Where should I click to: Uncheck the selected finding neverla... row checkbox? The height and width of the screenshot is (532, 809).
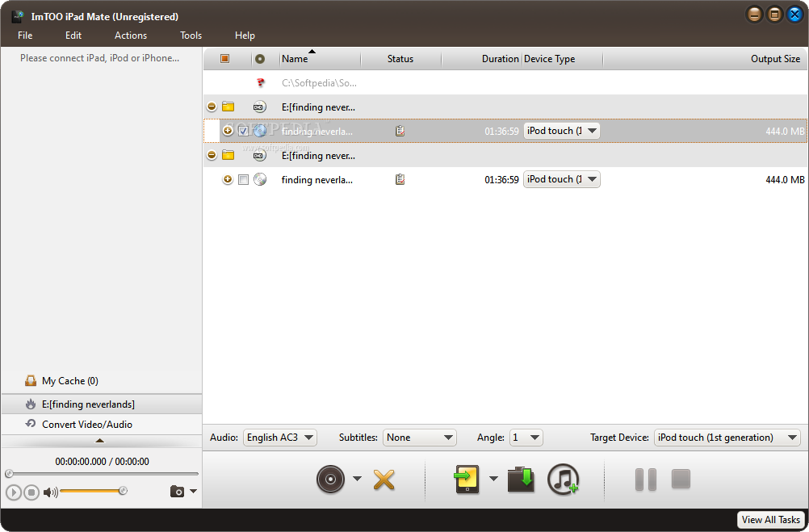tap(243, 131)
